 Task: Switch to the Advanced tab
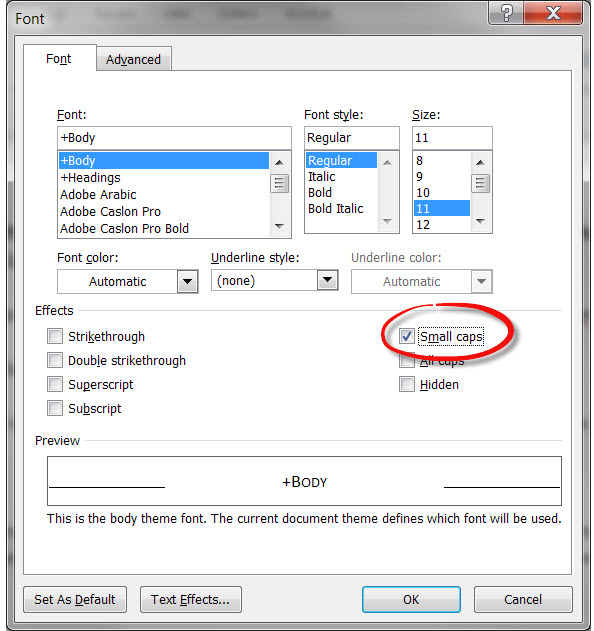(x=134, y=60)
